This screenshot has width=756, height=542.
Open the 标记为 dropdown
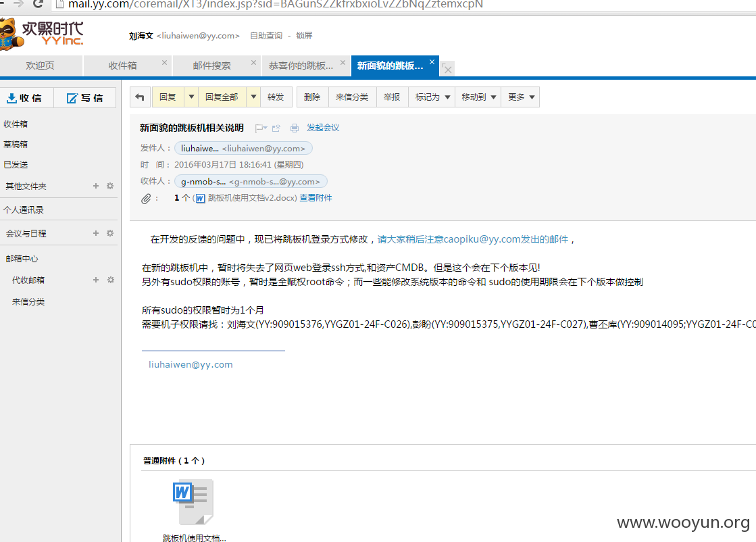coord(432,97)
